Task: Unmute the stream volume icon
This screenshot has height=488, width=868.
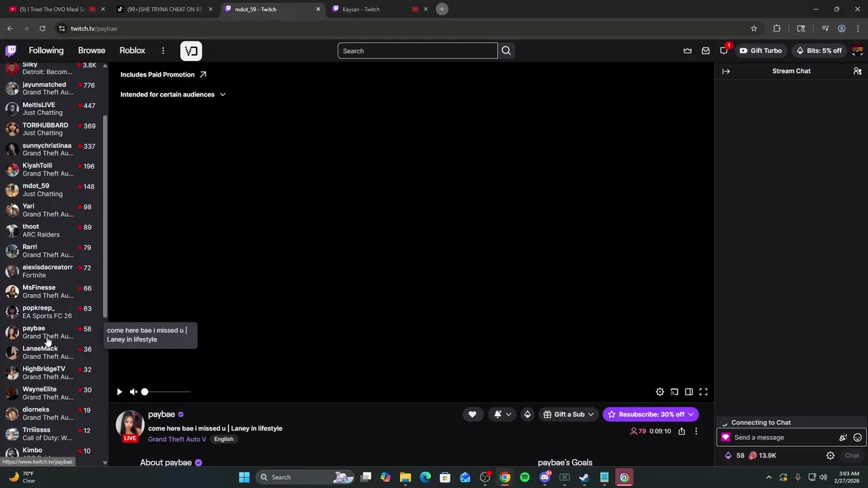Action: [134, 392]
